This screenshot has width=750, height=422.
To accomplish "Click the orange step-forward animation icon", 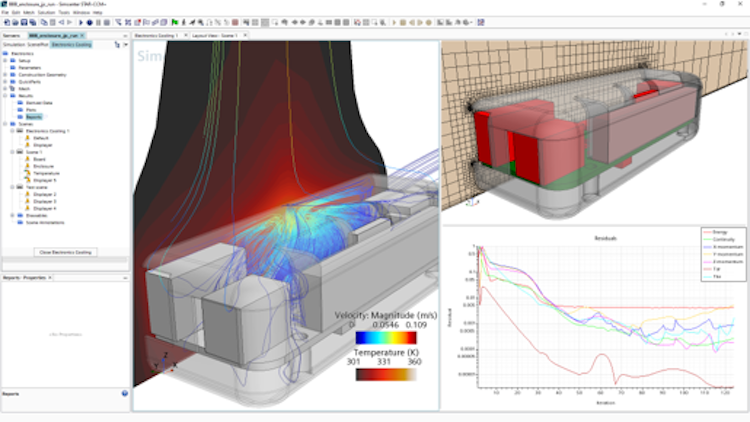I will [x=420, y=22].
